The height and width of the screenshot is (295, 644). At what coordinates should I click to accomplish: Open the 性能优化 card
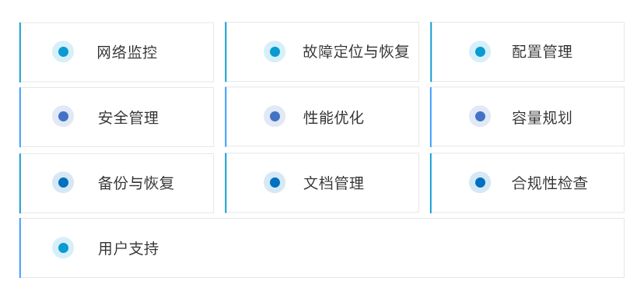tap(322, 117)
